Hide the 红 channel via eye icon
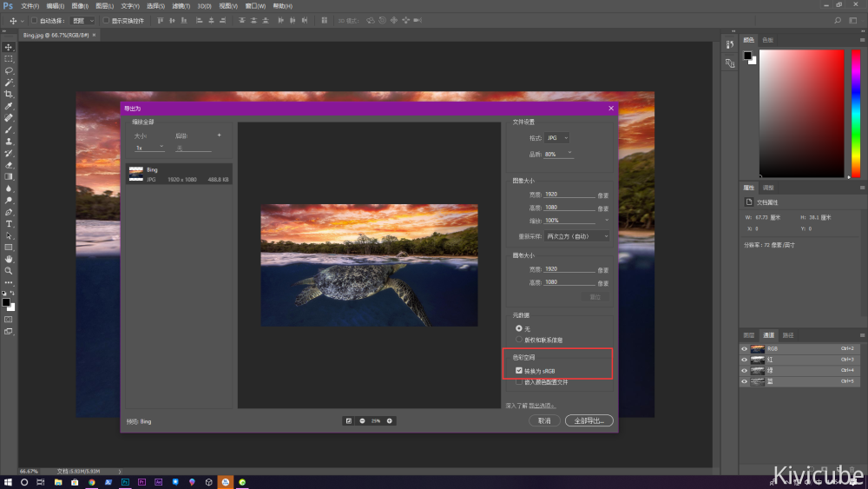The width and height of the screenshot is (868, 489). 744,359
